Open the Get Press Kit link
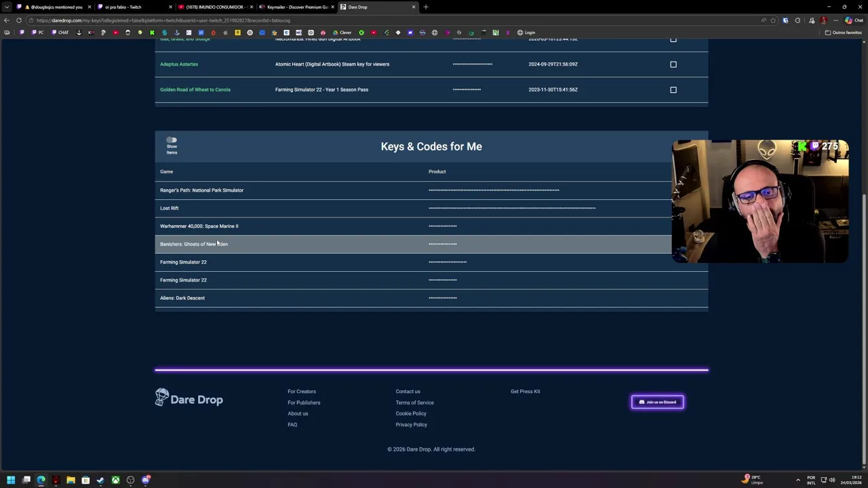Screen dimensions: 868x488 (526, 391)
